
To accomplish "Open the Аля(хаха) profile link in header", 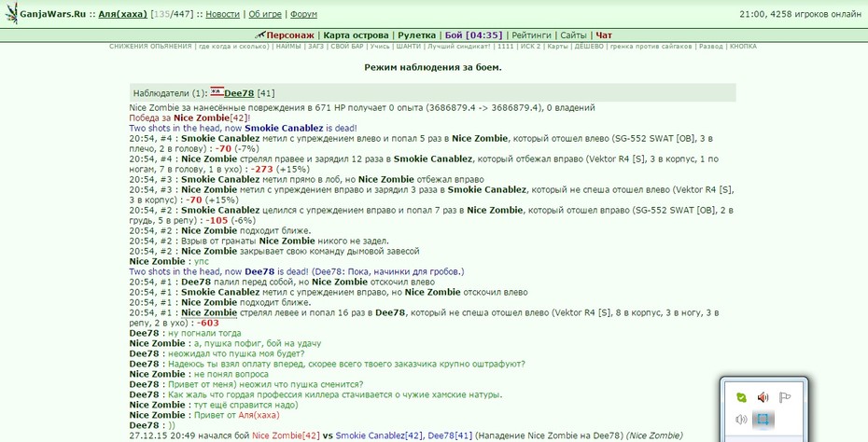I will (123, 14).
